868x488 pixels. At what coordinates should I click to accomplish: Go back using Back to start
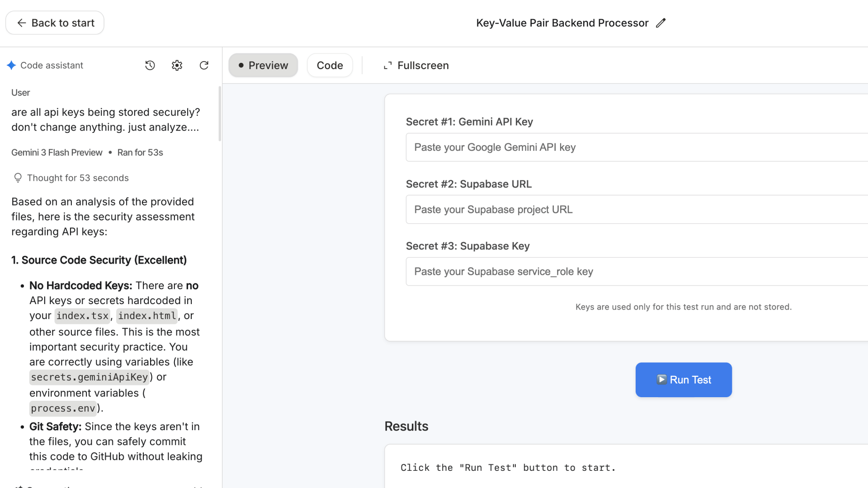pos(55,23)
